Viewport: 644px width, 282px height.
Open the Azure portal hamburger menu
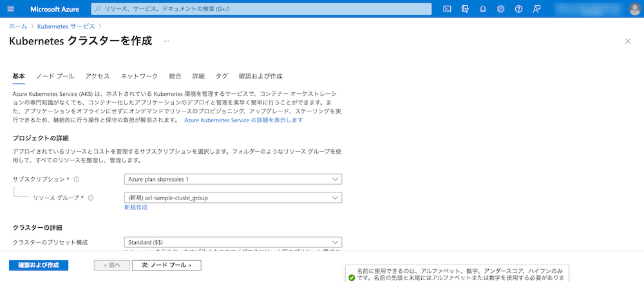10,9
